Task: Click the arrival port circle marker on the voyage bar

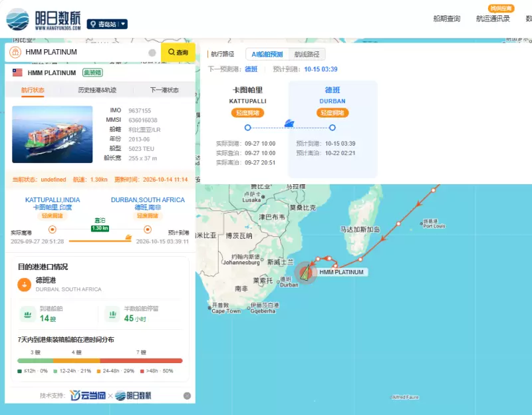Action: [x=148, y=229]
